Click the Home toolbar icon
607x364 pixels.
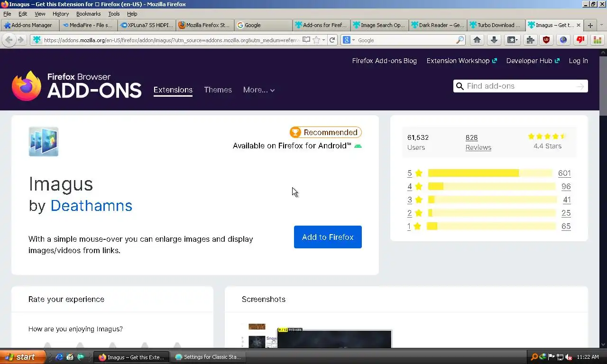click(477, 40)
